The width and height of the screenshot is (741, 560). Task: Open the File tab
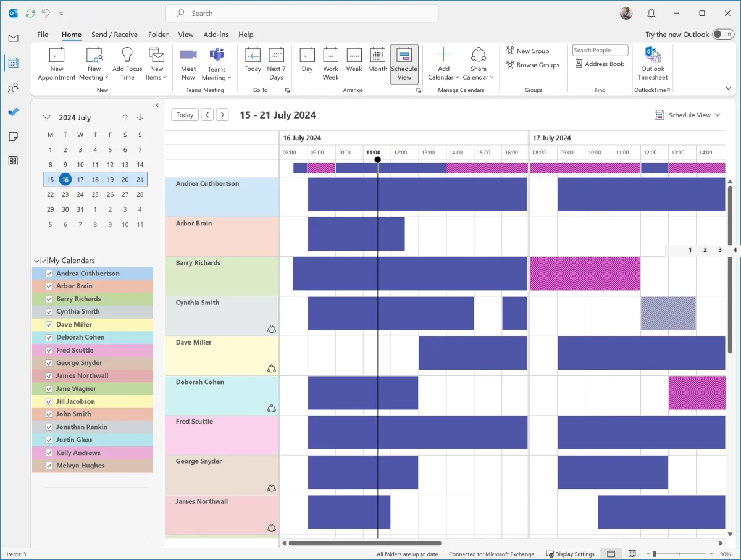(x=43, y=35)
